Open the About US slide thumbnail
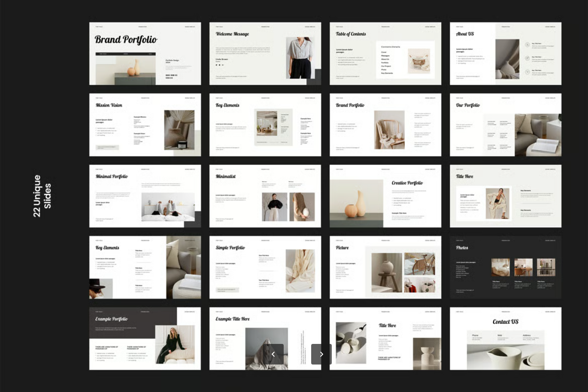This screenshot has height=392, width=588. pyautogui.click(x=506, y=54)
